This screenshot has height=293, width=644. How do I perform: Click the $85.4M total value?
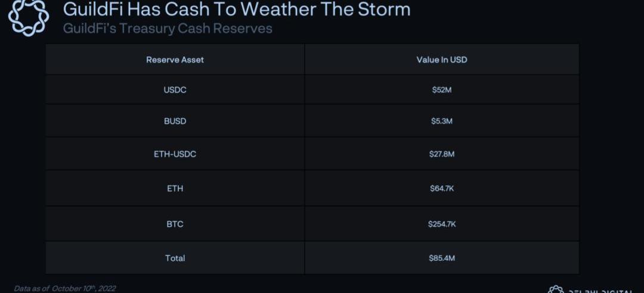click(x=441, y=258)
